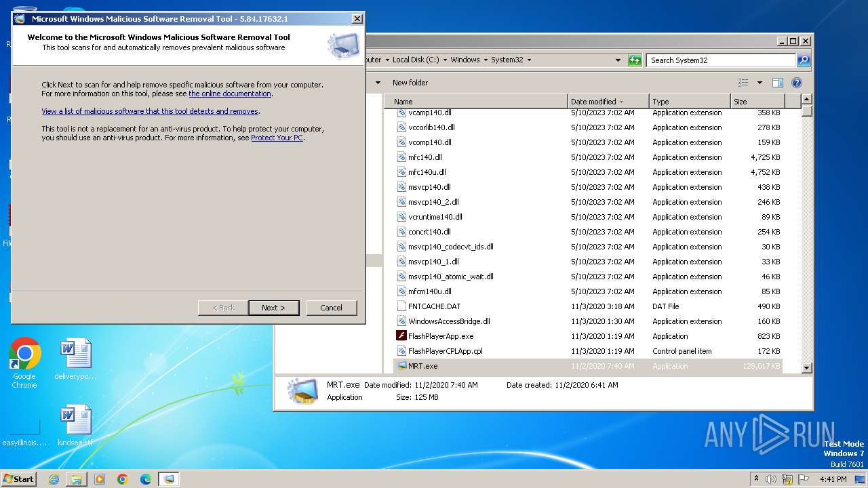The image size is (868, 488).
Task: Click the file list scroll down arrow
Action: [806, 367]
